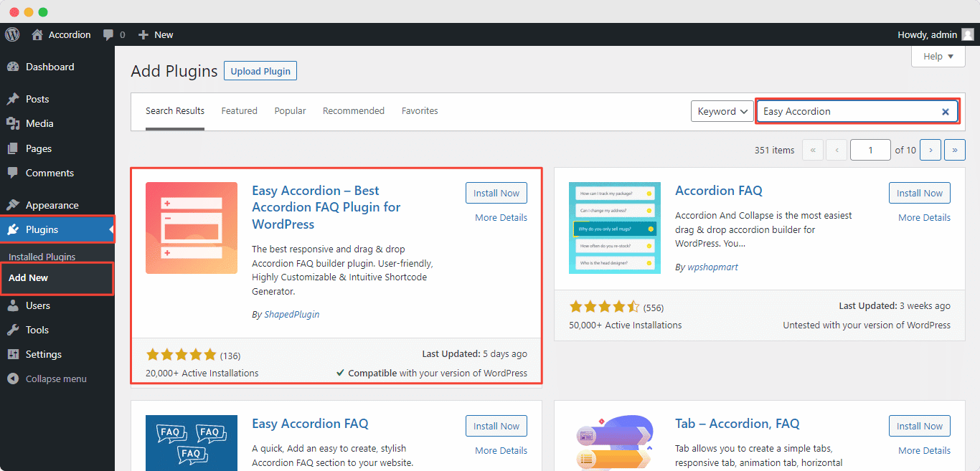Clear the Easy Accordion search field
The image size is (980, 471).
click(946, 111)
